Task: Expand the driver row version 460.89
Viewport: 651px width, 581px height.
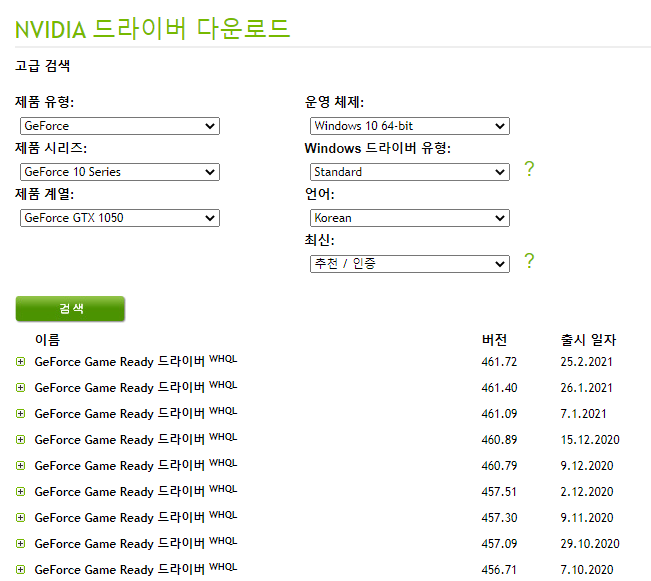Action: pos(20,440)
